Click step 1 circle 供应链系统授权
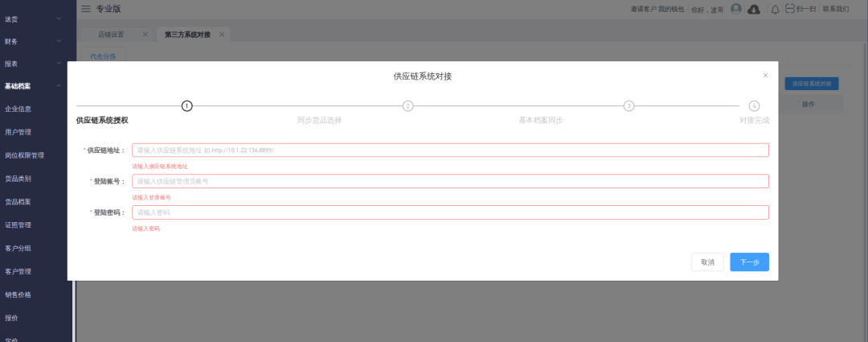 click(x=187, y=106)
